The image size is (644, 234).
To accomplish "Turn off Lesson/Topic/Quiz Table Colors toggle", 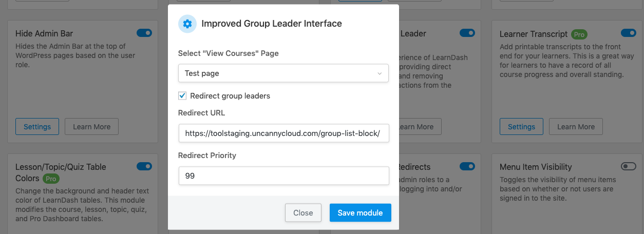I will point(144,167).
